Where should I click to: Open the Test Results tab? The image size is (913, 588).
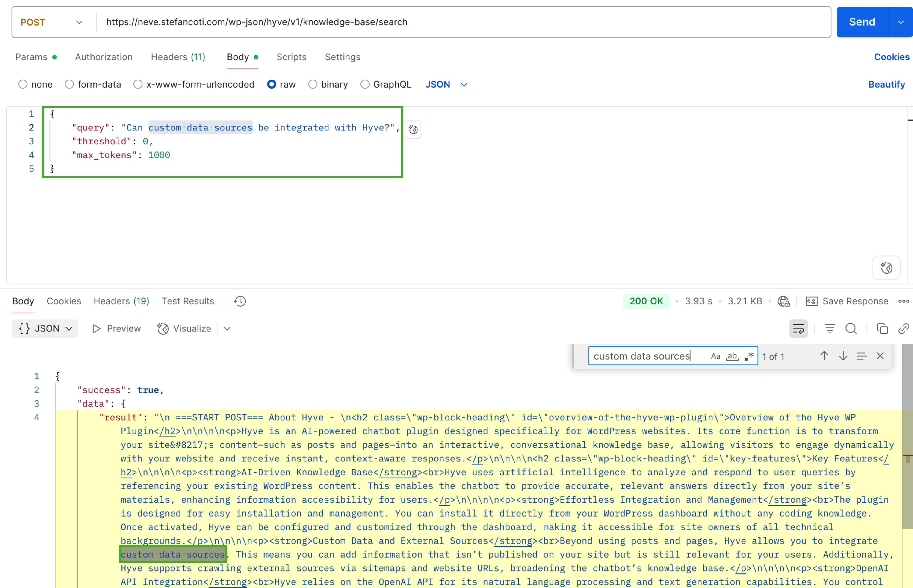[x=187, y=301]
